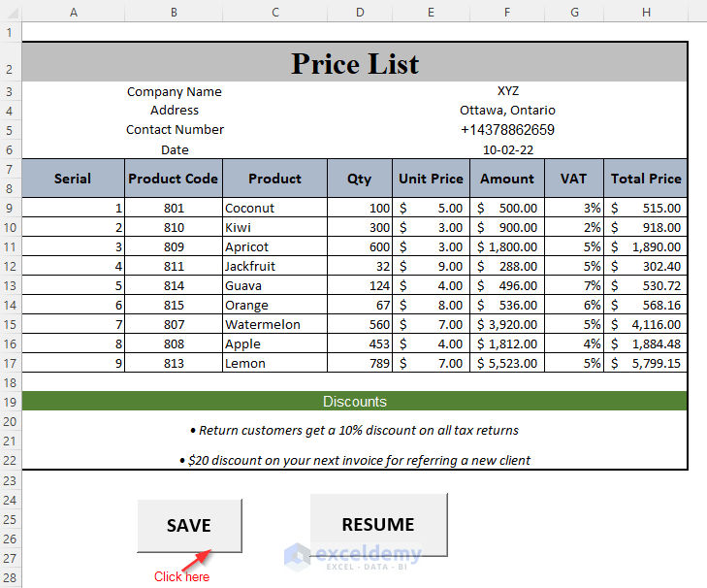Select the Watermelon product cell

pos(275,324)
